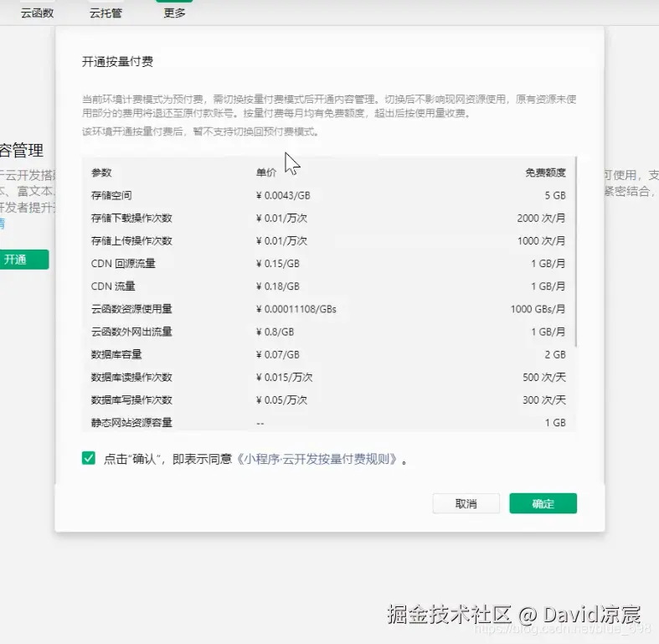This screenshot has height=644, width=659.
Task: Click price ¥ 0.05/万次
Action: (281, 399)
